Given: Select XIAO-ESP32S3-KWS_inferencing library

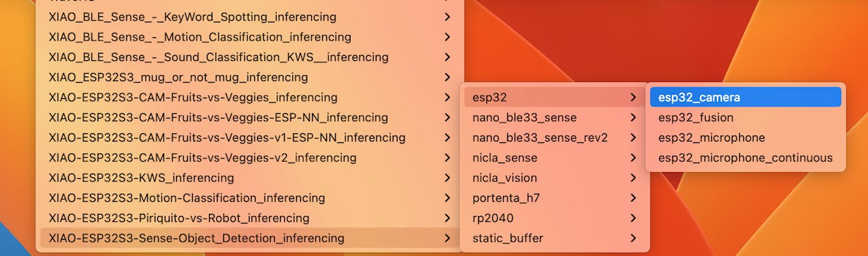Looking at the screenshot, I should 250,178.
